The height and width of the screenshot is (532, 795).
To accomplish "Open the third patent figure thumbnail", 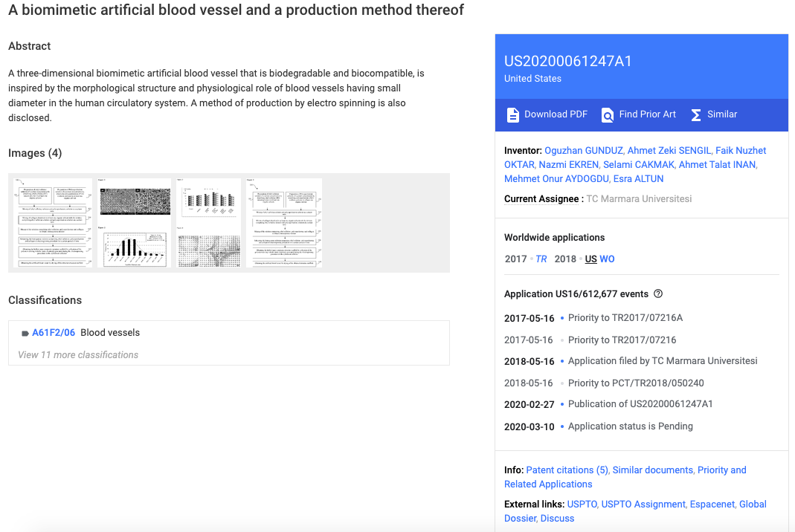I will click(x=208, y=222).
